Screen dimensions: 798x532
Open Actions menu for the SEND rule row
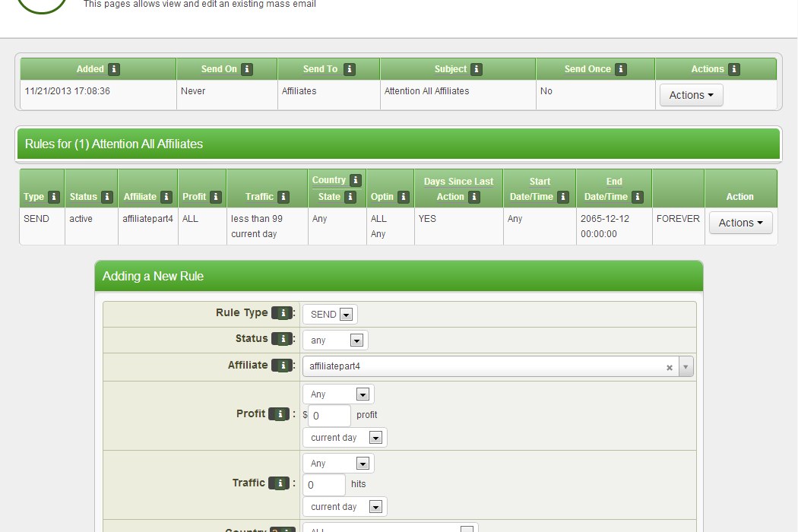coord(740,223)
